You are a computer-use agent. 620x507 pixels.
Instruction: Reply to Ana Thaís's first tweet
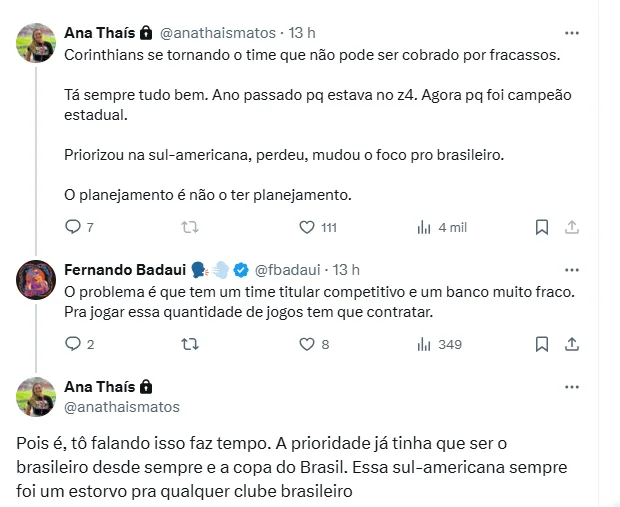click(x=72, y=227)
